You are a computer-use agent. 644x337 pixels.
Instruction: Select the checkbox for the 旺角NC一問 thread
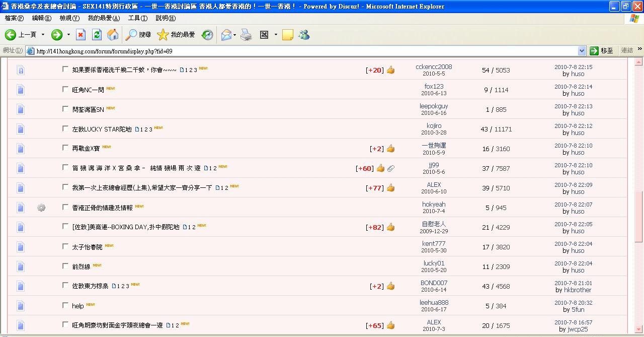[65, 89]
